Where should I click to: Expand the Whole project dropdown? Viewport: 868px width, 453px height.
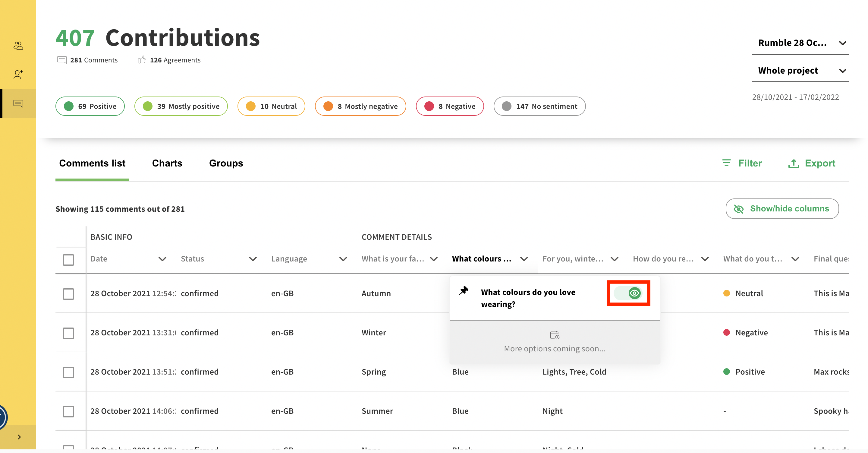point(800,71)
